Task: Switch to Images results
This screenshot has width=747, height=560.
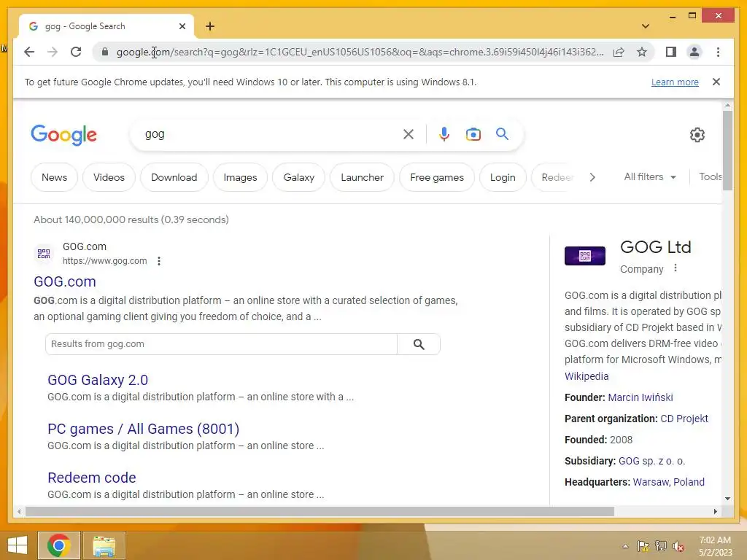Action: click(240, 177)
